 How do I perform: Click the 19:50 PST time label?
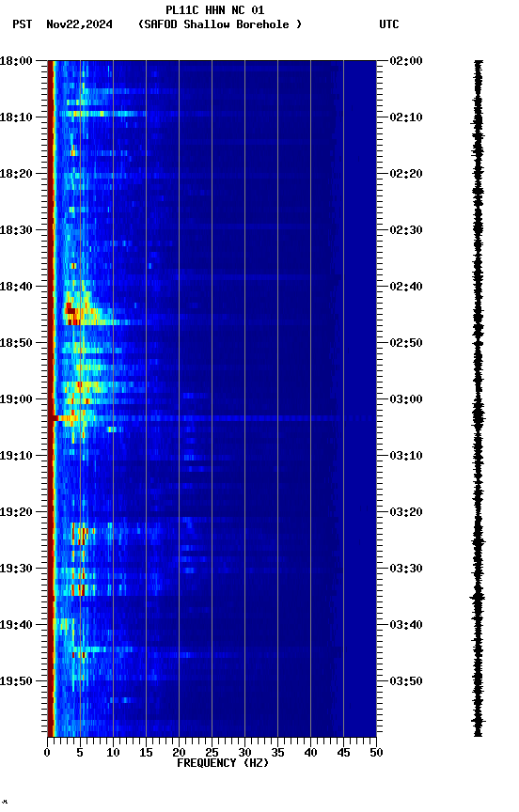[16, 681]
